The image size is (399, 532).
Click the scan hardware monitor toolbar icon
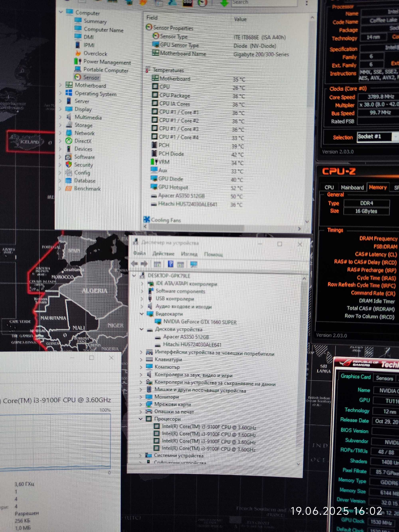[194, 264]
